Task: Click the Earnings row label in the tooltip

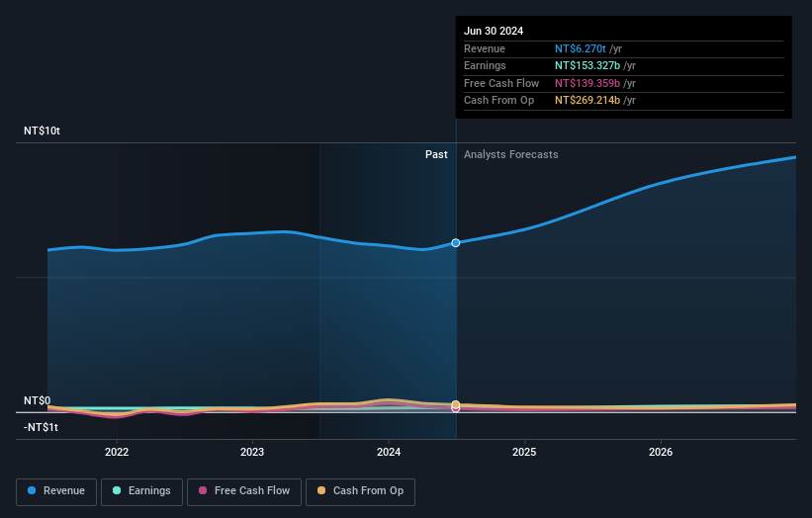Action: (485, 65)
